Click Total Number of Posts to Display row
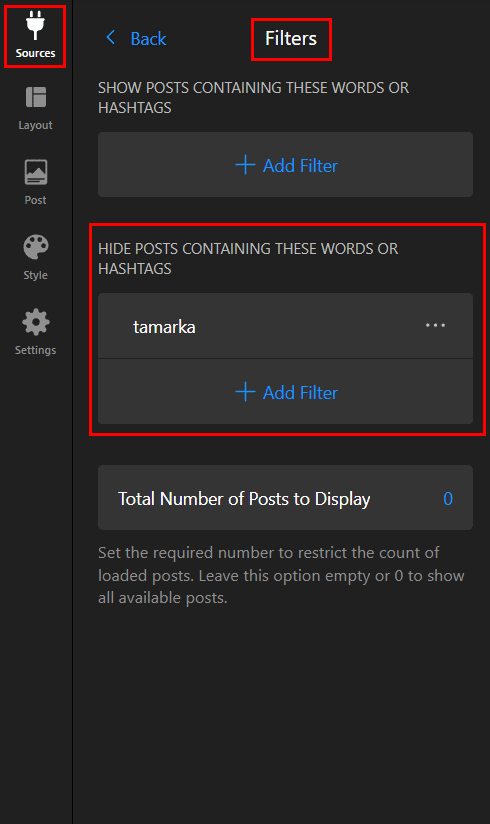Image resolution: width=490 pixels, height=824 pixels. click(x=285, y=498)
